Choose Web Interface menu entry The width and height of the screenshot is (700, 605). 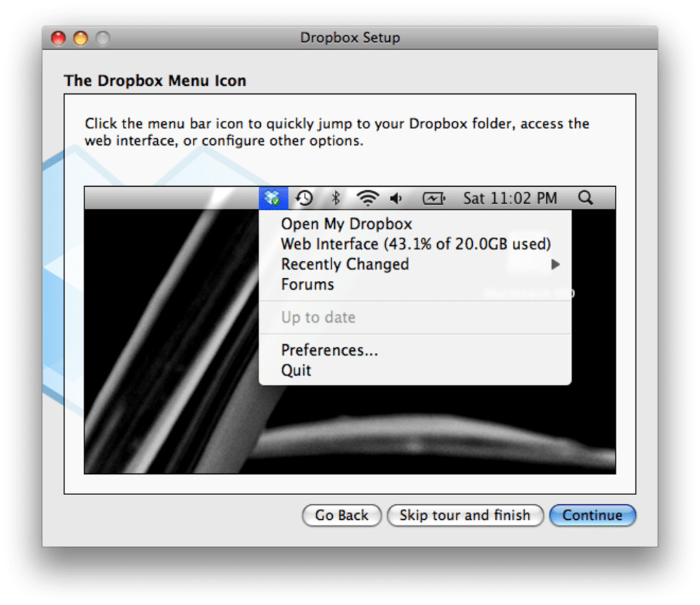[415, 244]
